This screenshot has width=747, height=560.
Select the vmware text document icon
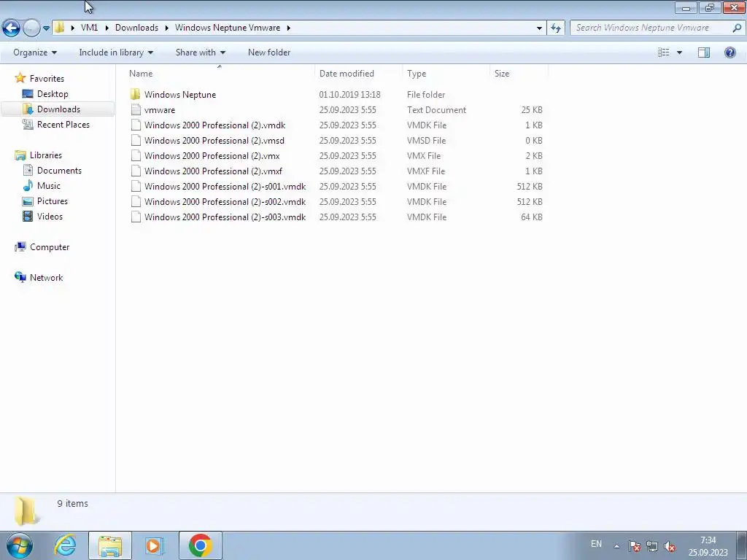point(136,109)
